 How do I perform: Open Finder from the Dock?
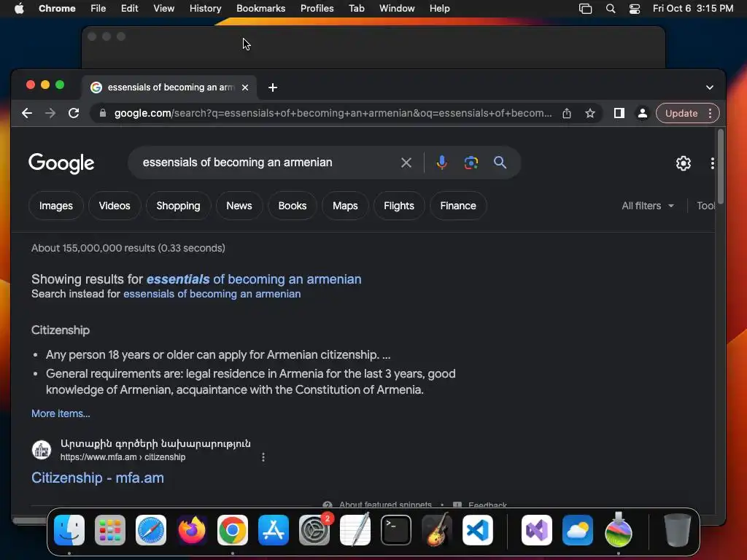(x=69, y=530)
